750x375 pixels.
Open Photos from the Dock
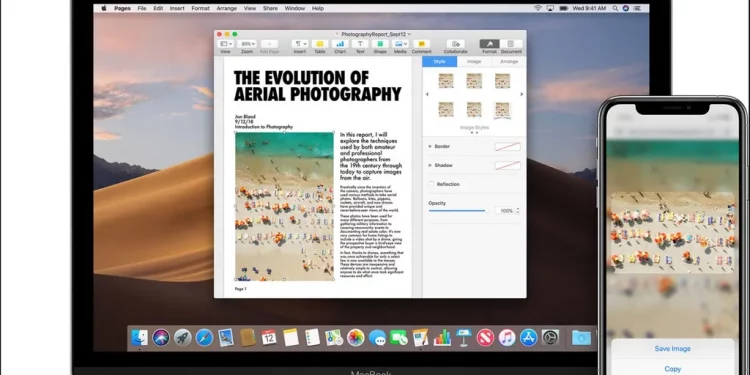pyautogui.click(x=355, y=338)
